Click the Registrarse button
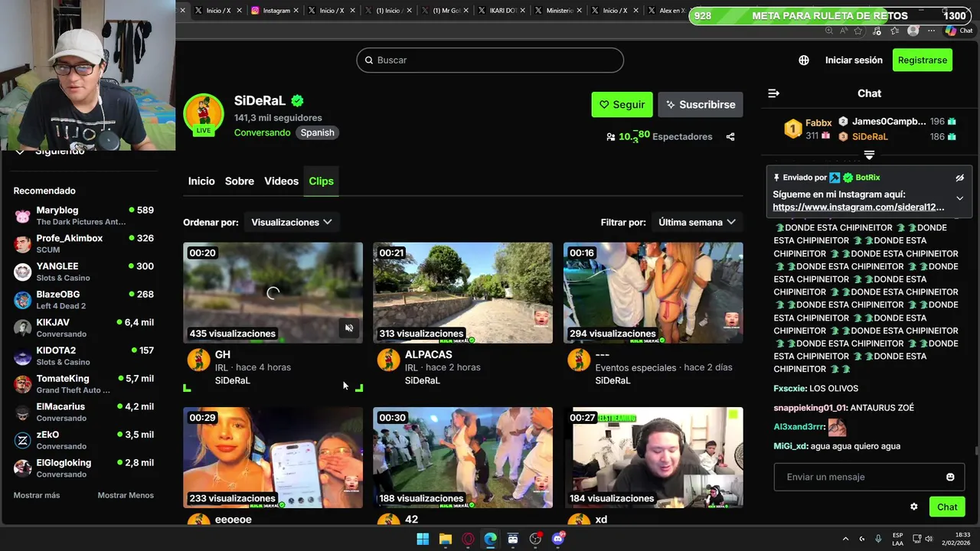Viewport: 980px width, 551px height. (x=923, y=60)
